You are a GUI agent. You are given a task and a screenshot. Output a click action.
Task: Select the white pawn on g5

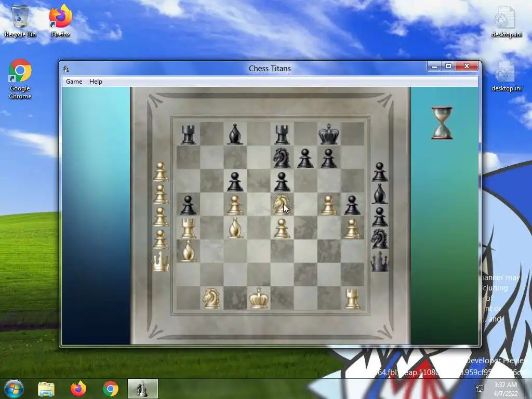tap(329, 205)
